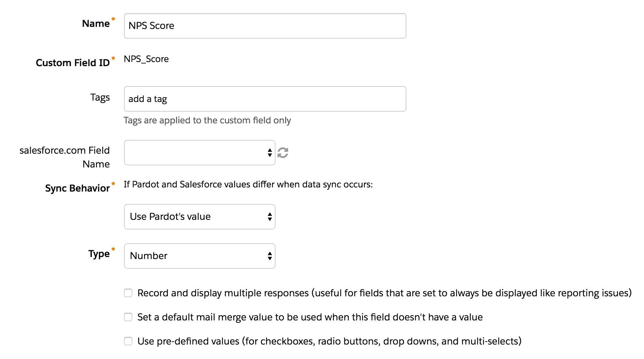This screenshot has height=359, width=644.
Task: Click the 'Set a default mail merge value' text
Action: click(310, 317)
